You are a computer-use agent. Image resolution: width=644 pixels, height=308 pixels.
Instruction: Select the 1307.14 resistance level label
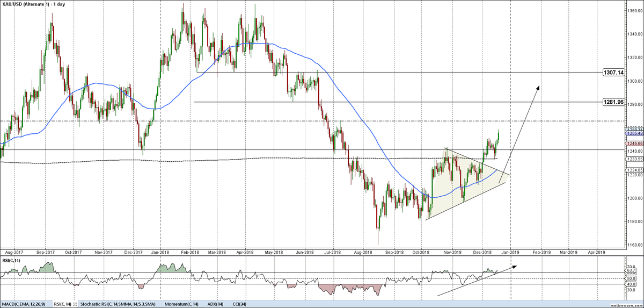click(x=612, y=72)
